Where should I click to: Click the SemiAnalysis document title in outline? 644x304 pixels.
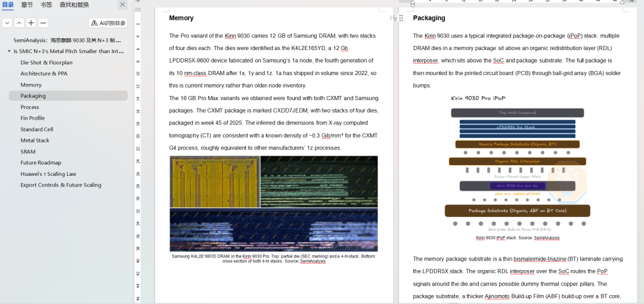(x=67, y=41)
